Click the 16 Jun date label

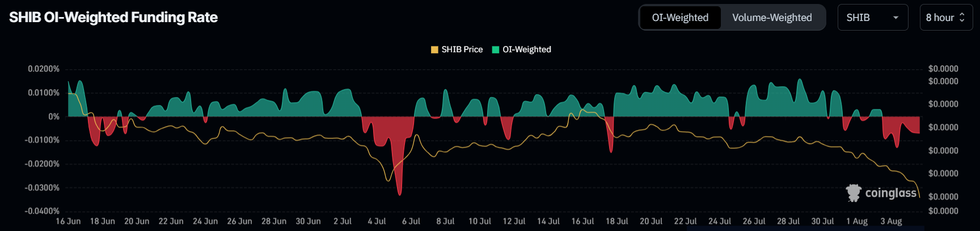(68, 221)
